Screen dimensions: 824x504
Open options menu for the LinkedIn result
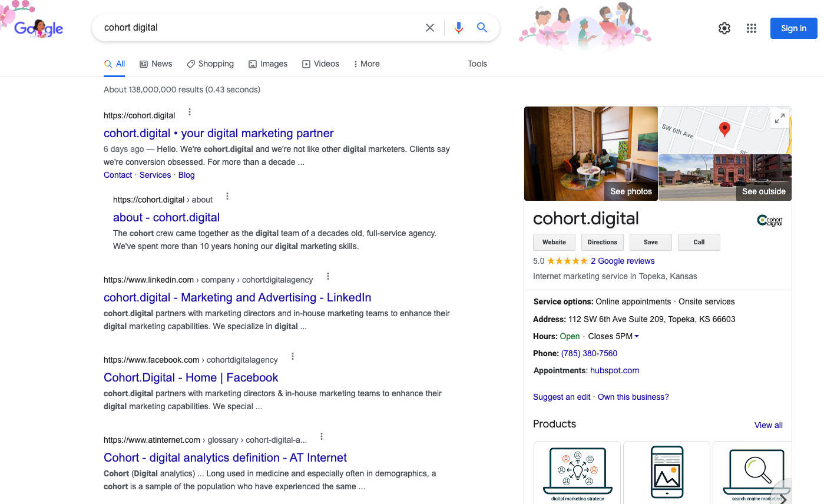point(327,276)
